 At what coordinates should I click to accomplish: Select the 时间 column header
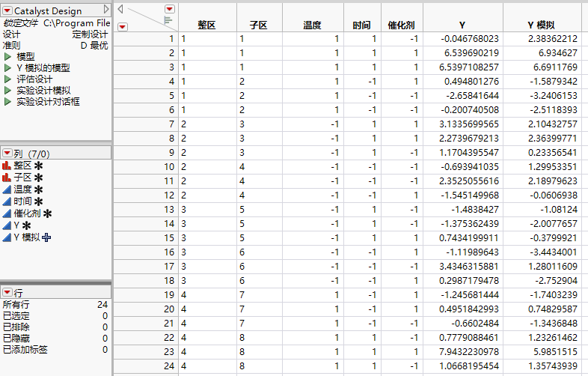point(362,25)
